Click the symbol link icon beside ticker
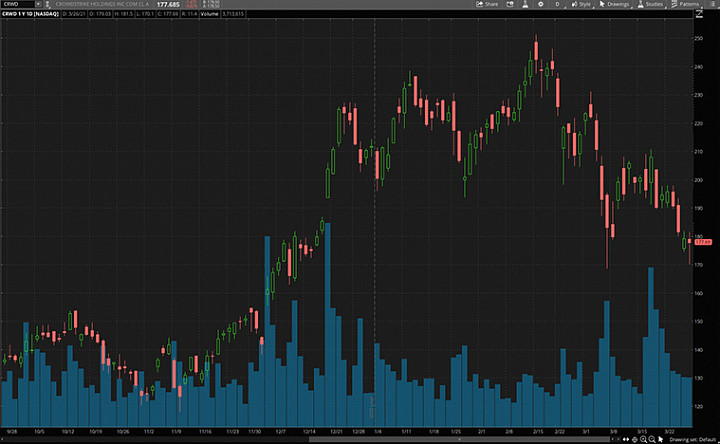This screenshot has height=444, width=720. (x=47, y=4)
